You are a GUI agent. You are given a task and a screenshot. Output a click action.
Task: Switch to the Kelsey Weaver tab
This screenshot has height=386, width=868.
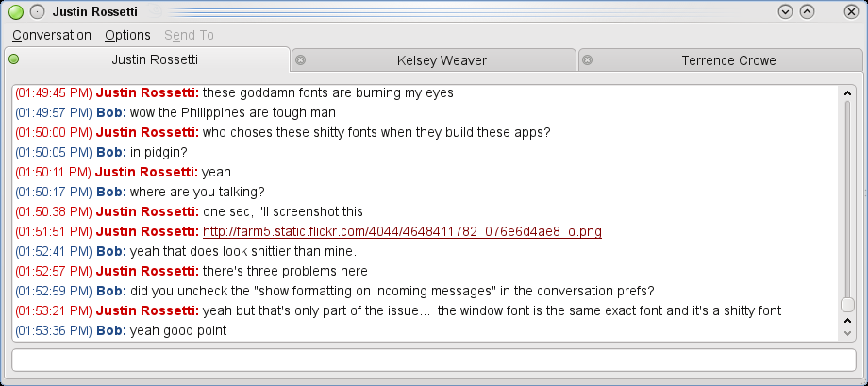[x=441, y=60]
